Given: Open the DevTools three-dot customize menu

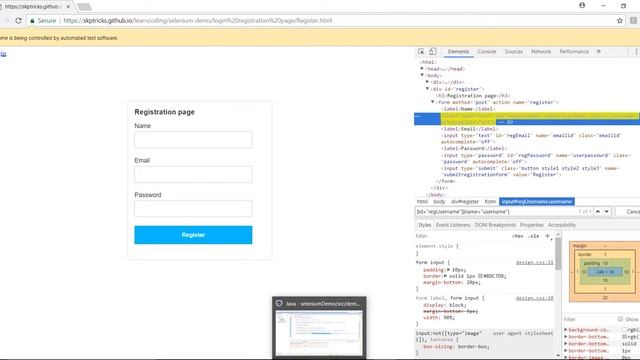Looking at the screenshot, I should point(636,52).
